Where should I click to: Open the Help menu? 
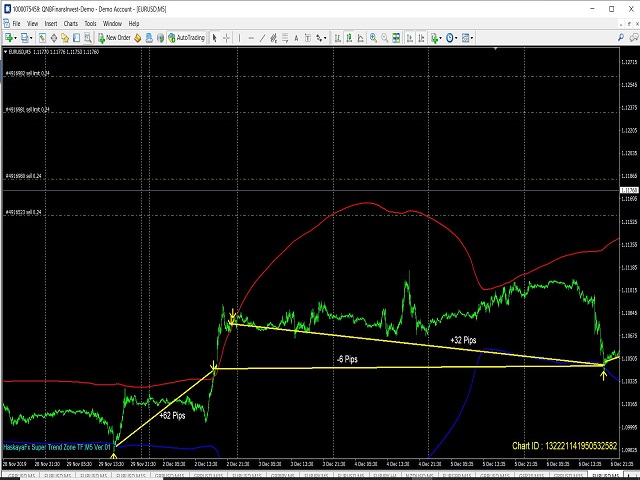pos(134,24)
